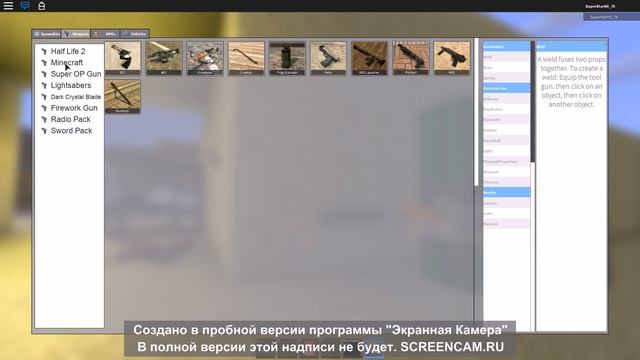
Task: Open the Super OP Gun category
Action: 76,74
